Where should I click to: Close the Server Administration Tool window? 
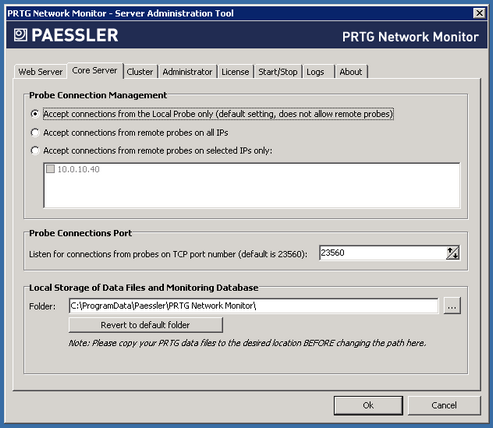coord(479,13)
